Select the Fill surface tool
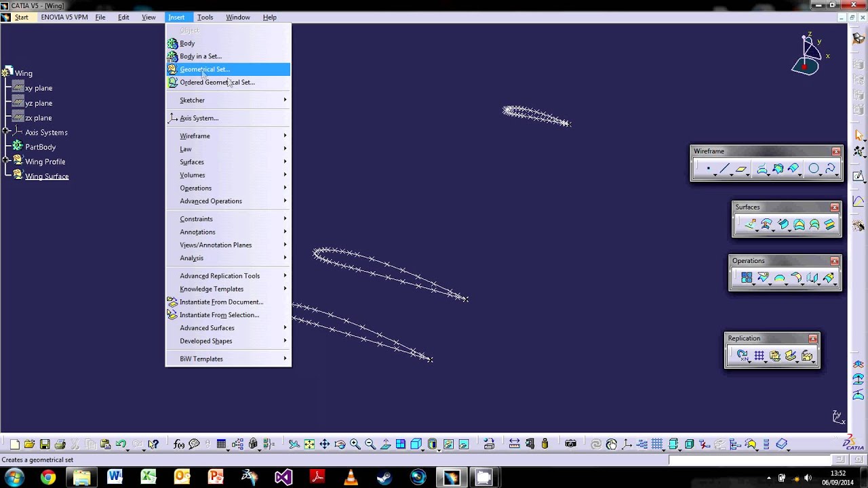The height and width of the screenshot is (488, 868). [799, 224]
